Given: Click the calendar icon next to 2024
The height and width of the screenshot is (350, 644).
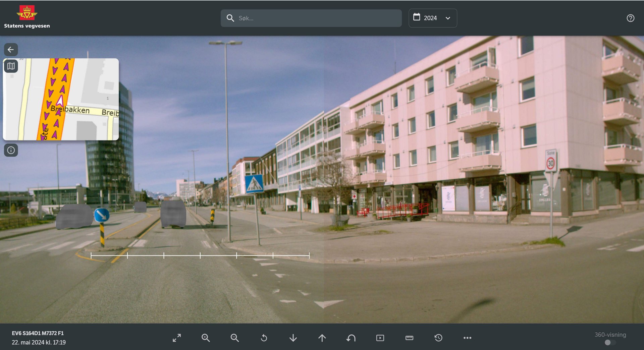Looking at the screenshot, I should pos(417,18).
